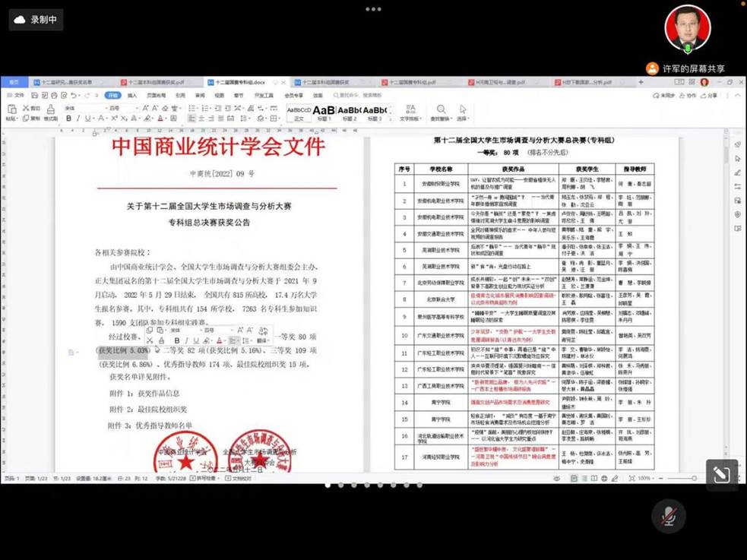The image size is (747, 560).
Task: Switch to the 插入 Insert ribbon tab
Action: pyautogui.click(x=132, y=96)
